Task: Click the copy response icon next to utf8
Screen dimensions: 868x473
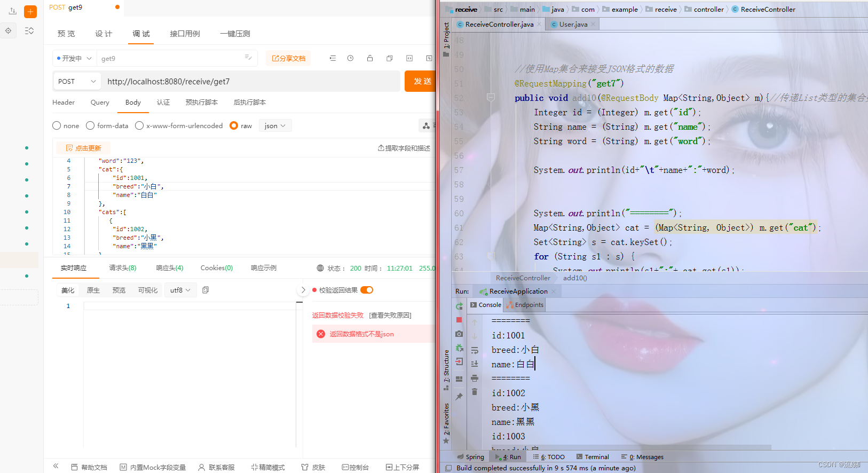Action: coord(206,290)
